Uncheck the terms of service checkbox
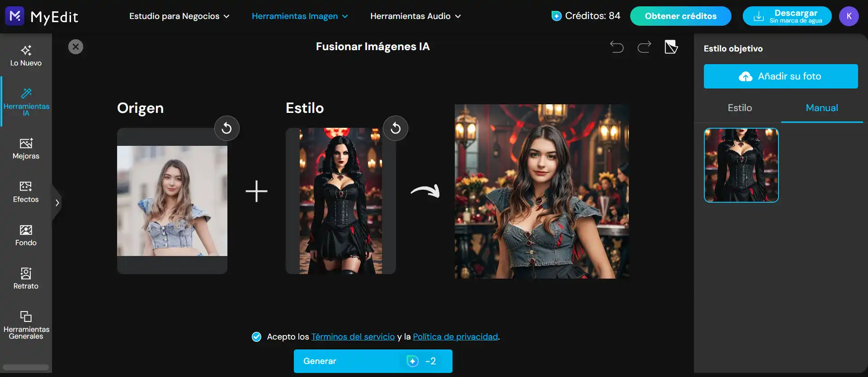 click(x=256, y=337)
